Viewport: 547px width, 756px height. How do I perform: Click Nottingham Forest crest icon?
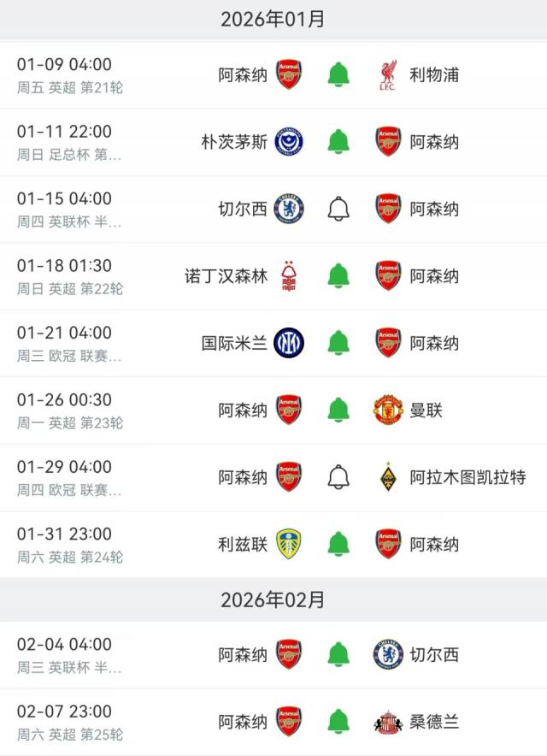point(289,276)
